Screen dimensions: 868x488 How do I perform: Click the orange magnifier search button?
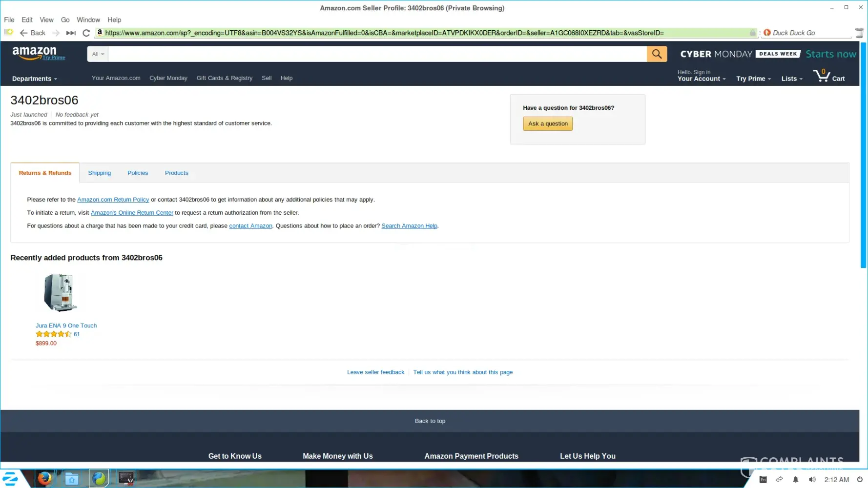pyautogui.click(x=657, y=54)
